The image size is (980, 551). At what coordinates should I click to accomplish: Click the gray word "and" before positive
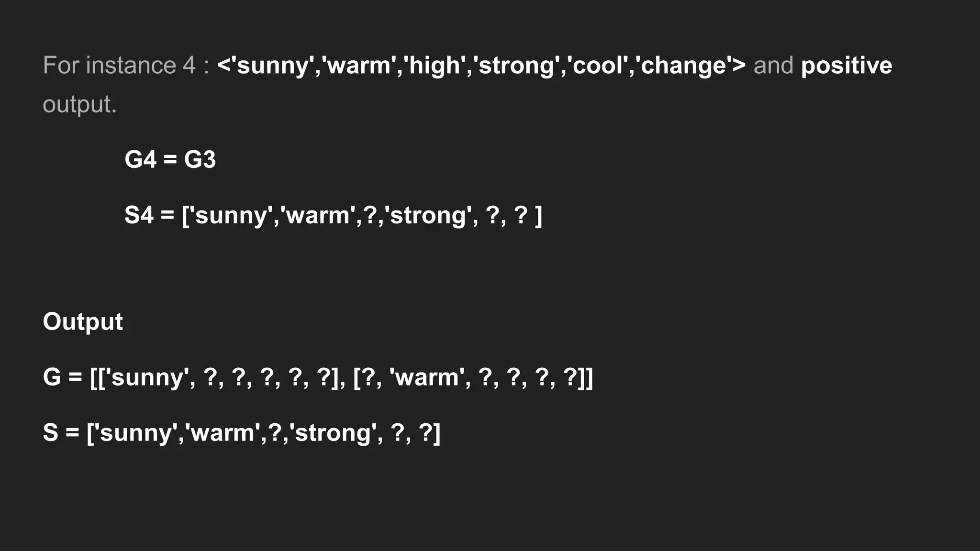[773, 66]
